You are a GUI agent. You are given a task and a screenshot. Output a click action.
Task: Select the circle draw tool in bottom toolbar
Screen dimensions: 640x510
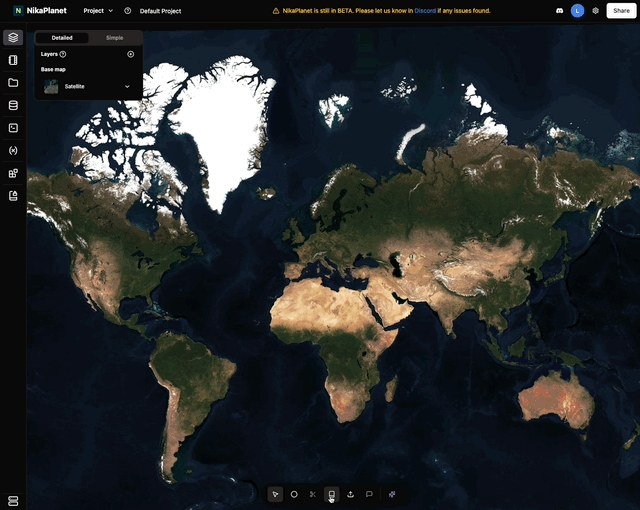[x=294, y=494]
